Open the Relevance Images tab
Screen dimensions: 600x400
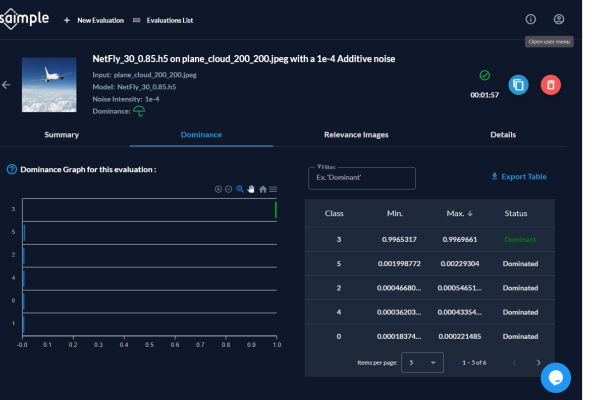click(x=356, y=134)
